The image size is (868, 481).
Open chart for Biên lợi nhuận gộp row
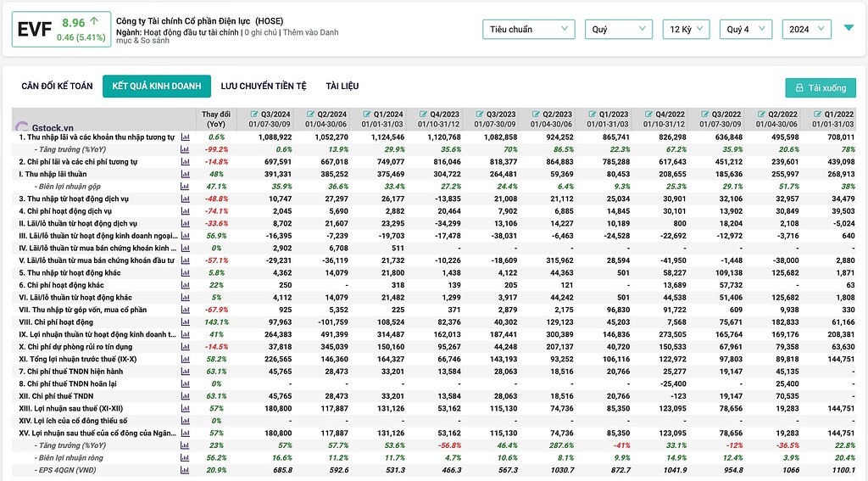click(185, 186)
